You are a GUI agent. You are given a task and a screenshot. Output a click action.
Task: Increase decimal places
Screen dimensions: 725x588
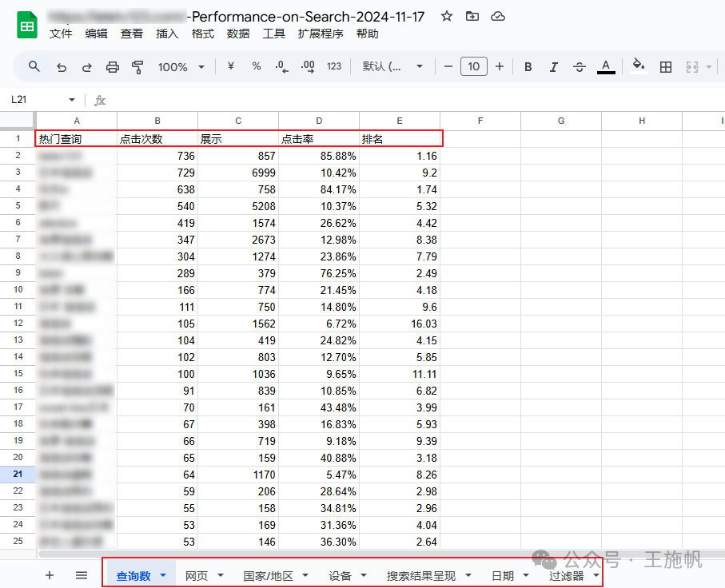click(x=308, y=67)
